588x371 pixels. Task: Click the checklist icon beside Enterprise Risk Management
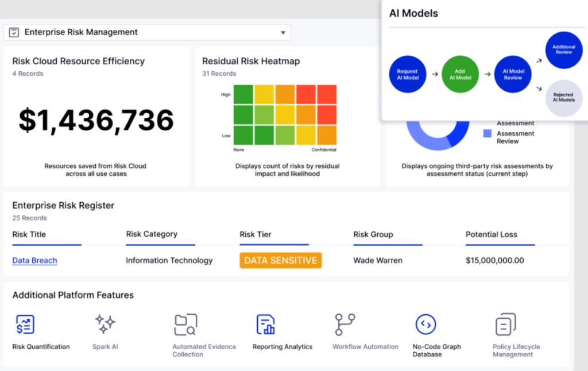tap(14, 33)
